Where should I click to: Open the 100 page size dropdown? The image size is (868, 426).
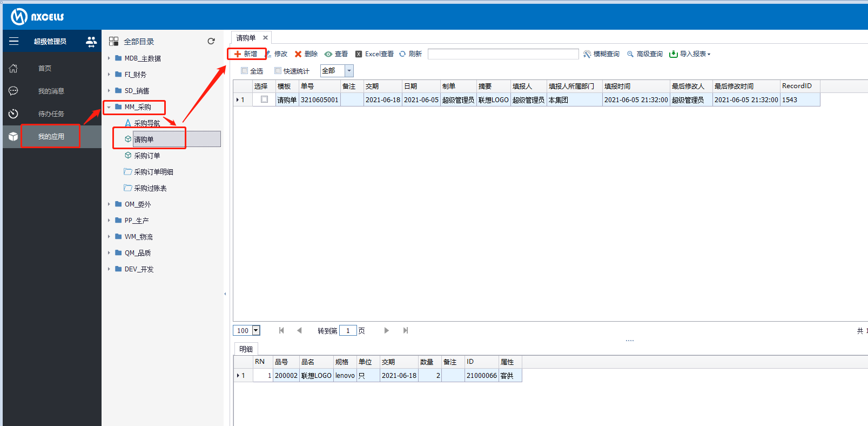tap(256, 330)
